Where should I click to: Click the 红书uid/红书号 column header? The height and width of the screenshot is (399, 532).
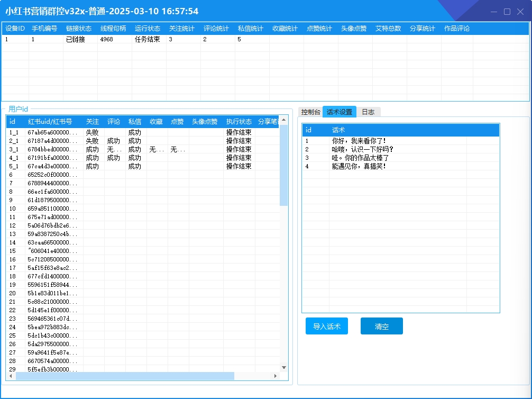coord(54,122)
